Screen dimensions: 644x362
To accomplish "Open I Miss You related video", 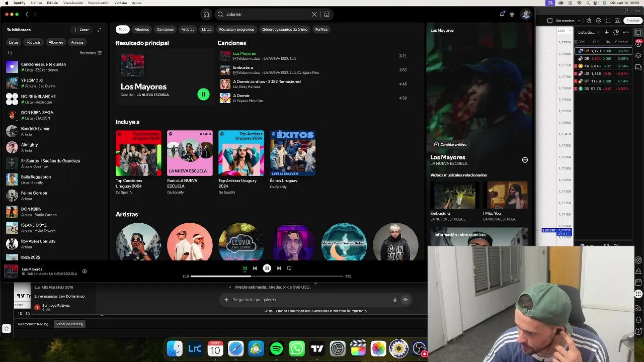I will tap(506, 195).
